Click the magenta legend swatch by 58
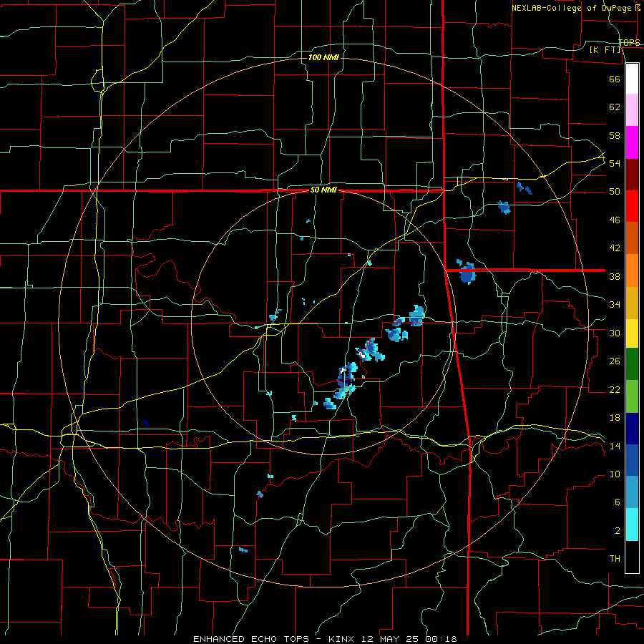Screen dimensions: 644x644 click(x=632, y=142)
